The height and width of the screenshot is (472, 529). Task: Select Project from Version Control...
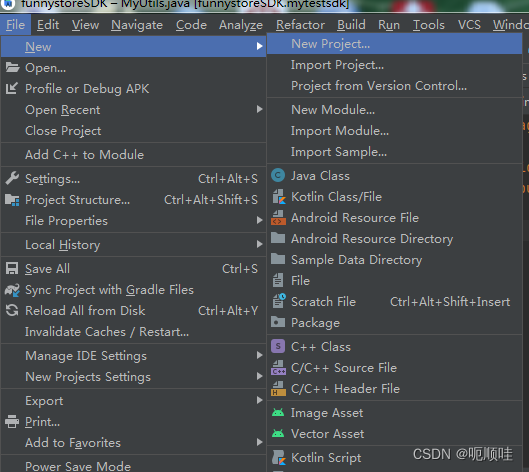point(394,85)
